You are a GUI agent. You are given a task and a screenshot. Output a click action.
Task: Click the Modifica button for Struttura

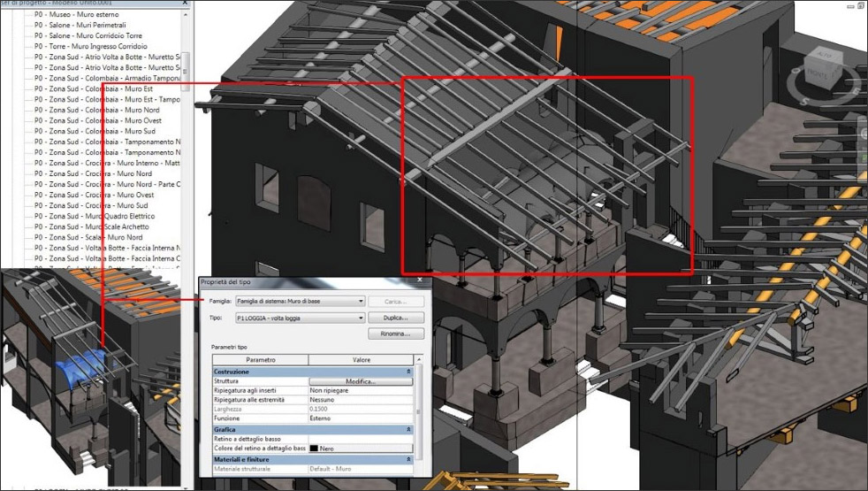(x=361, y=381)
